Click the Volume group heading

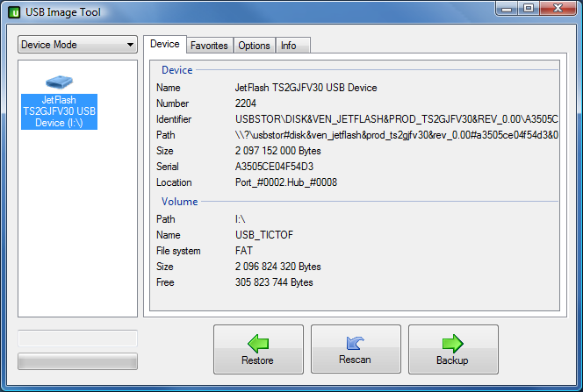point(180,202)
